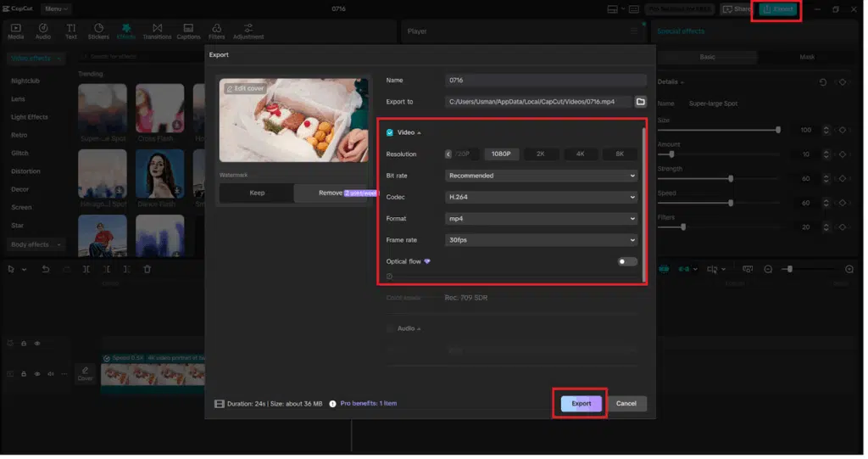Viewport: 868px width, 459px height.
Task: Open the Menu in title bar
Action: 57,8
